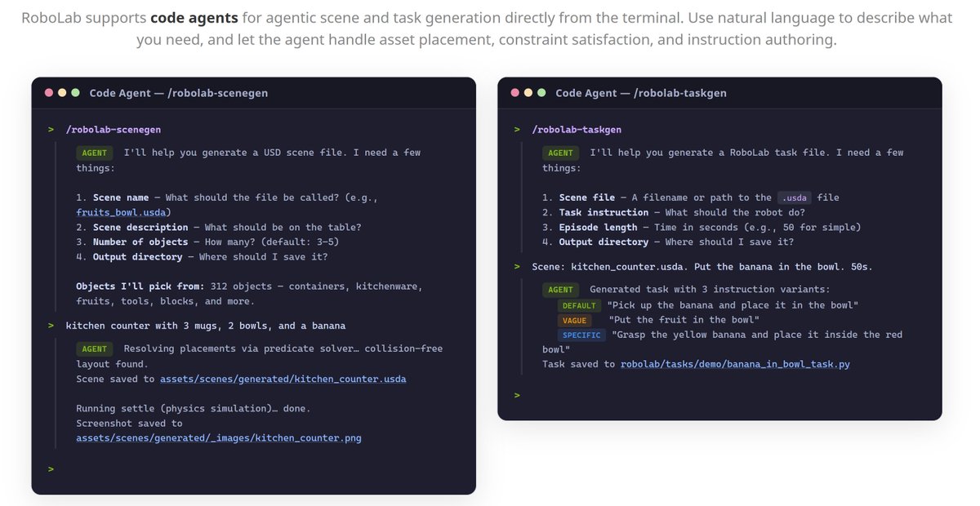Open the fruits_bowl.usda link
The height and width of the screenshot is (506, 980).
[121, 212]
